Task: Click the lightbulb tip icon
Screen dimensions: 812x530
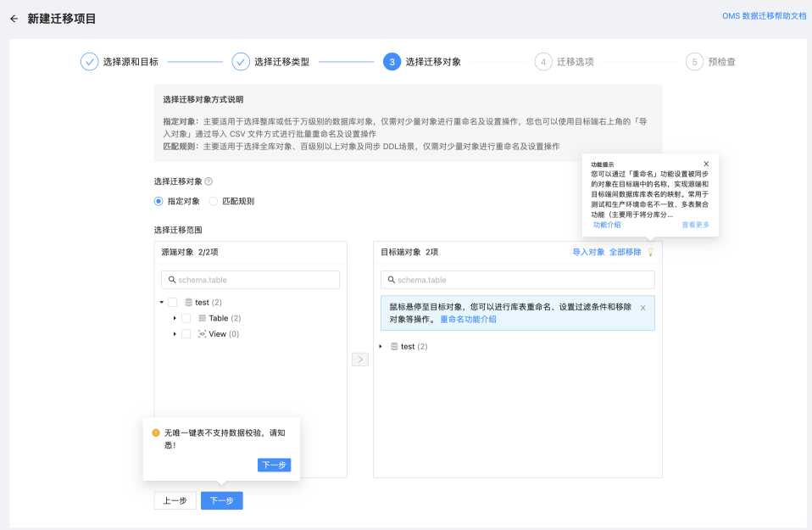Action: 650,253
